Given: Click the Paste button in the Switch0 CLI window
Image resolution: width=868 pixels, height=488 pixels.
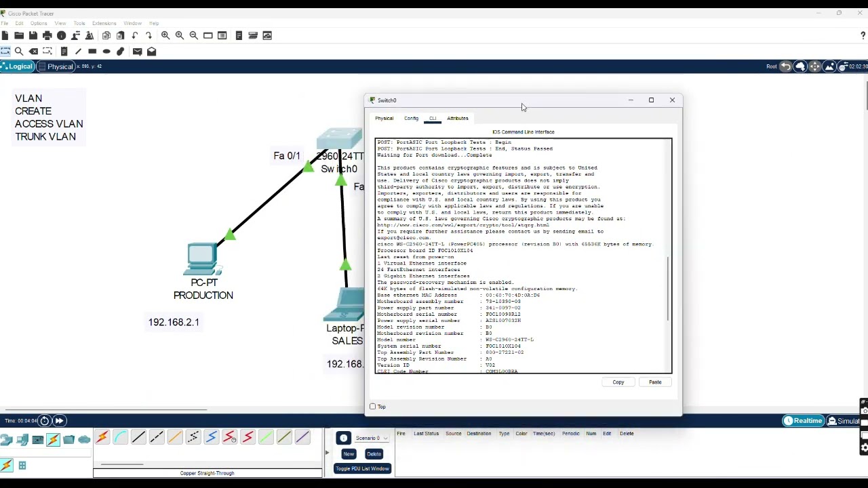Looking at the screenshot, I should click(655, 382).
